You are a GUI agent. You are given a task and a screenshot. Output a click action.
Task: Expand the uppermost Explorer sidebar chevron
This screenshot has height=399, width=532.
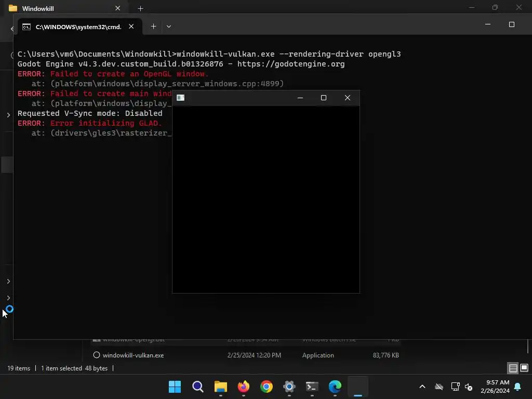[x=8, y=115]
